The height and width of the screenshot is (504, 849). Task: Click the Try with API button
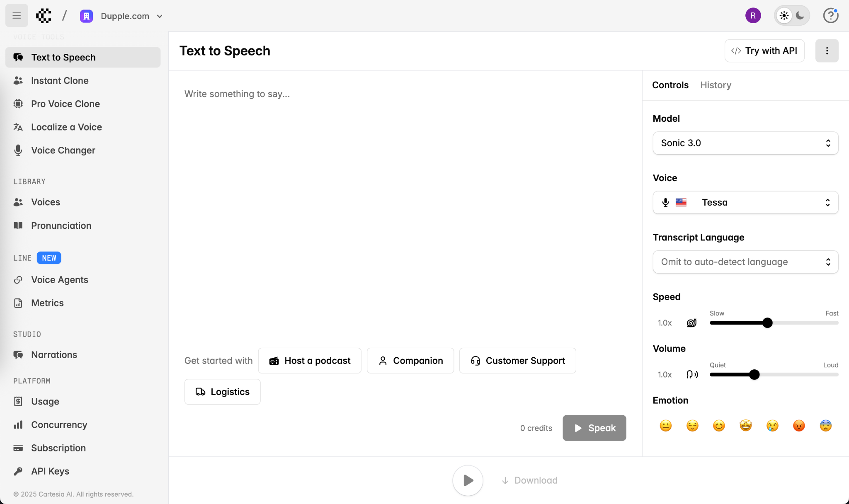[x=764, y=51]
